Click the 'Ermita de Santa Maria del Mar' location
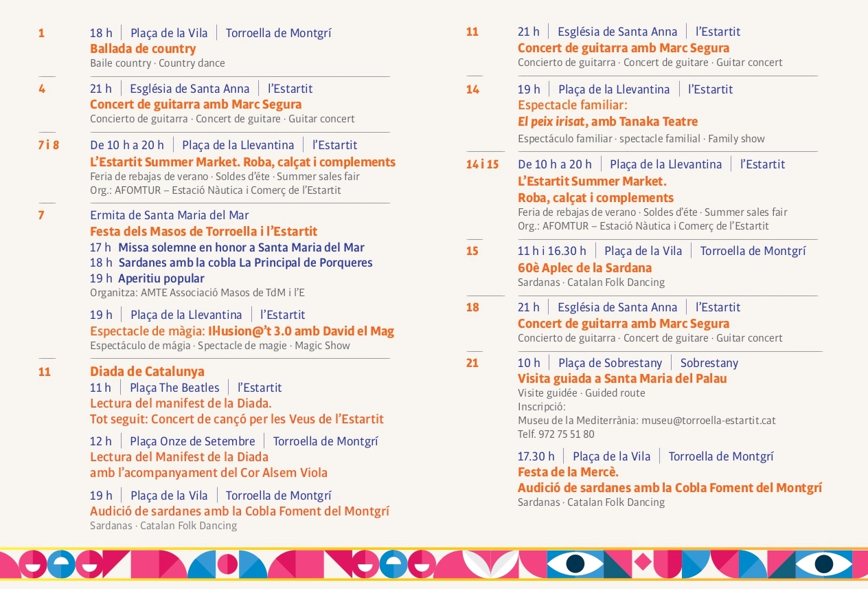This screenshot has width=868, height=589. pos(170,215)
